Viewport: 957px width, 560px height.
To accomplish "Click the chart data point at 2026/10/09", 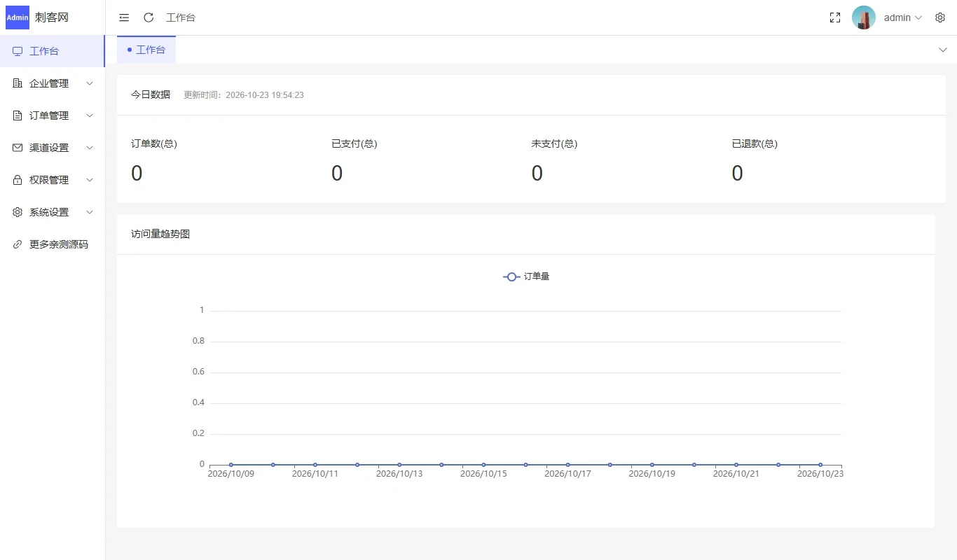I will (231, 465).
